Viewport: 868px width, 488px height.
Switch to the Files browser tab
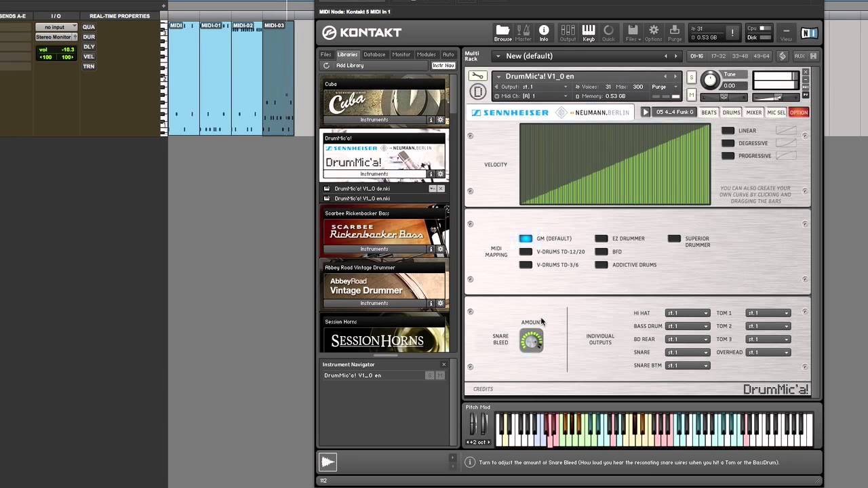click(326, 55)
